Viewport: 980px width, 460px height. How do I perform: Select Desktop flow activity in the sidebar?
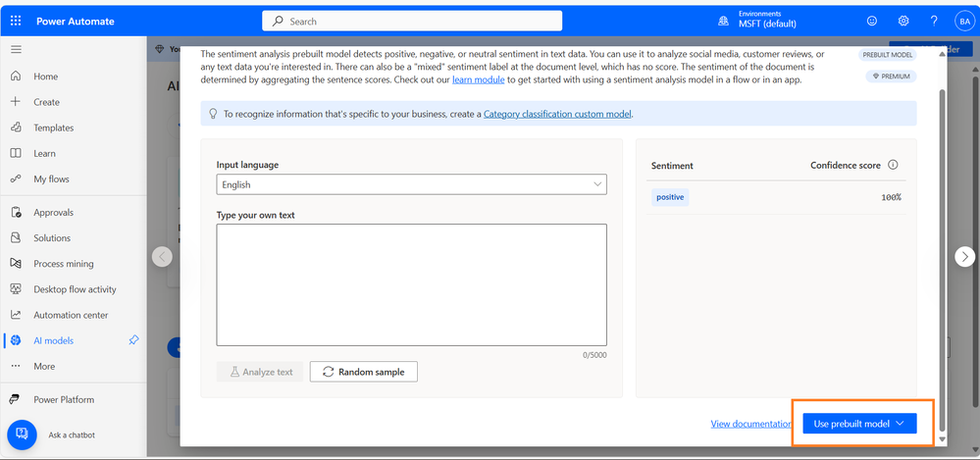click(x=74, y=289)
